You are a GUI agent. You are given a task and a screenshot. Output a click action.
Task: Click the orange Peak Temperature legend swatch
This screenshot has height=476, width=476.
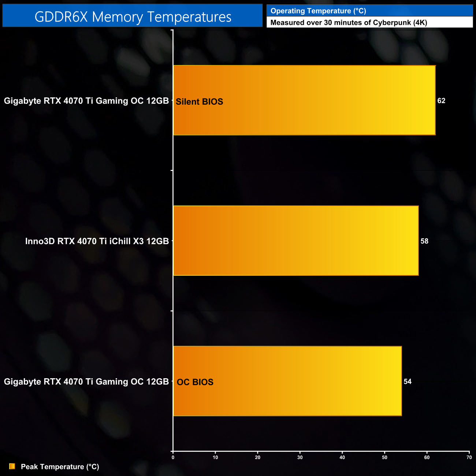[12, 466]
